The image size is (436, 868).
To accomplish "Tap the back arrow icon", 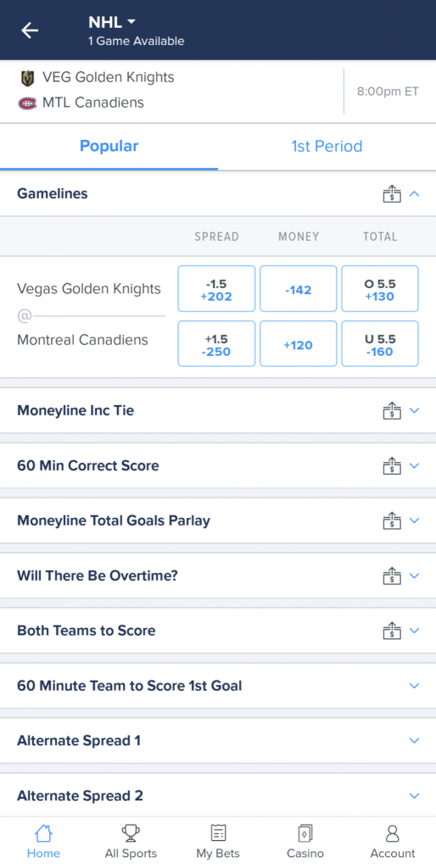I will pyautogui.click(x=30, y=30).
